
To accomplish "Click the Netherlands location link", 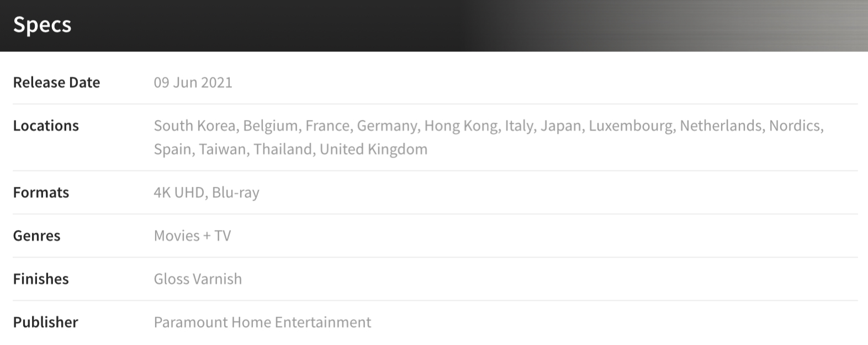I will coord(721,126).
